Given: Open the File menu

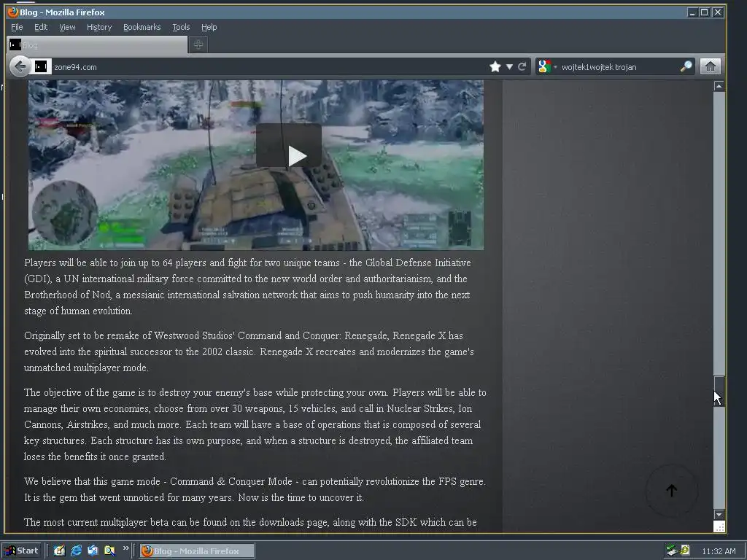Looking at the screenshot, I should pos(17,27).
